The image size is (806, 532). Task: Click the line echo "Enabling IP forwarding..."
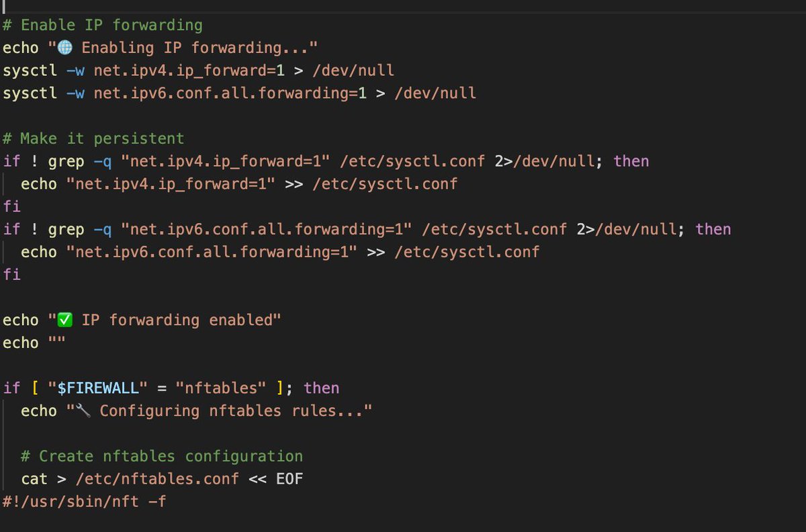coord(160,48)
